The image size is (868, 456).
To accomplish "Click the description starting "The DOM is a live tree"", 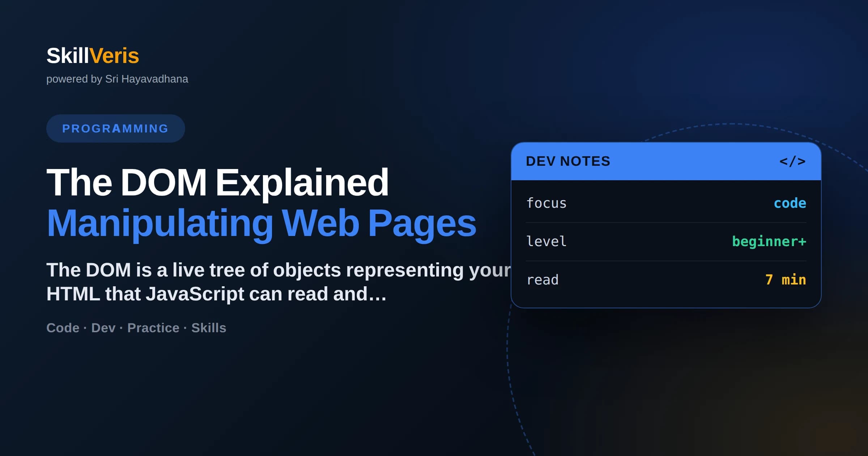I will coord(278,282).
